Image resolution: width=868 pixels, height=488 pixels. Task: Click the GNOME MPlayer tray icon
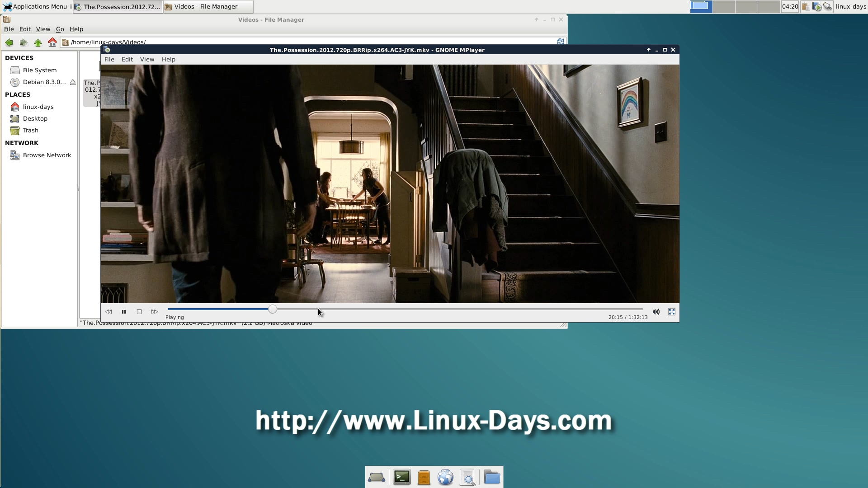coord(817,6)
